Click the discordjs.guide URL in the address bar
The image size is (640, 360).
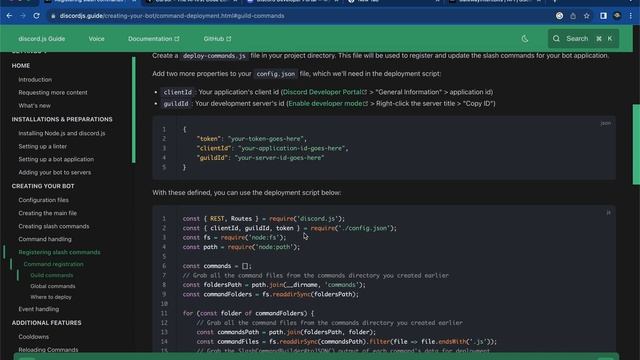coord(172,16)
